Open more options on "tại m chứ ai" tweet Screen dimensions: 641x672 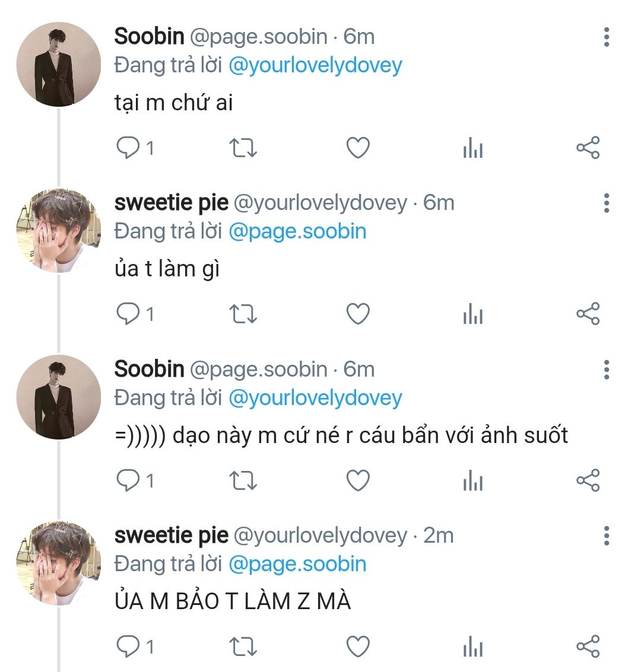point(606,37)
